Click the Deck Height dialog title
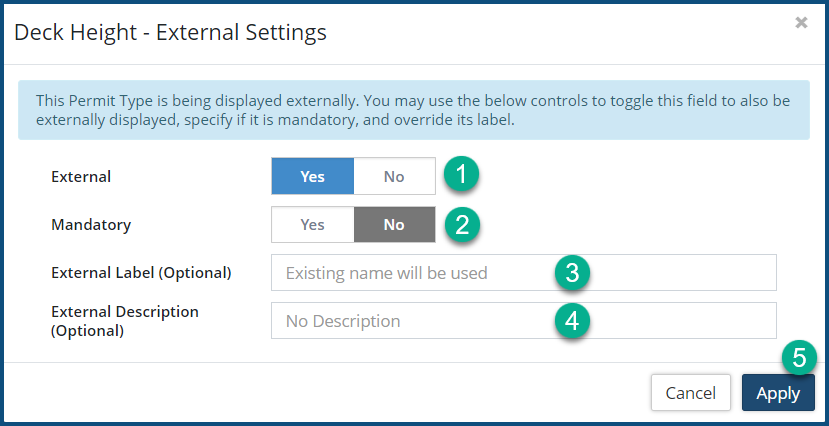Screen dimensions: 829x426 [170, 32]
